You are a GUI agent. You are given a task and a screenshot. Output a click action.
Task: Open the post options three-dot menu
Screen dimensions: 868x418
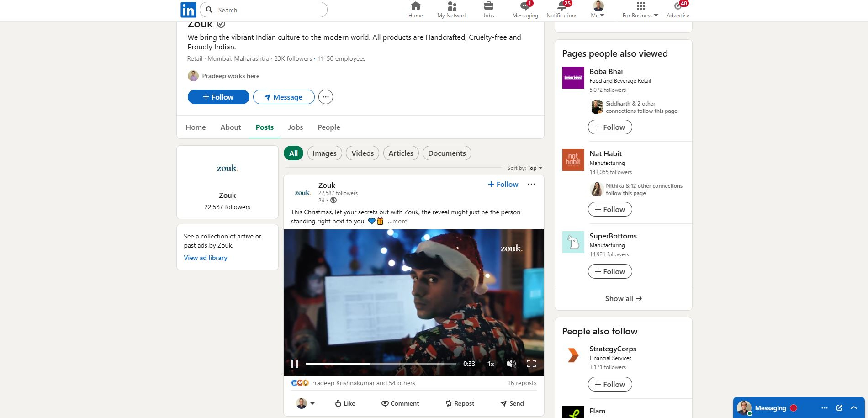531,184
